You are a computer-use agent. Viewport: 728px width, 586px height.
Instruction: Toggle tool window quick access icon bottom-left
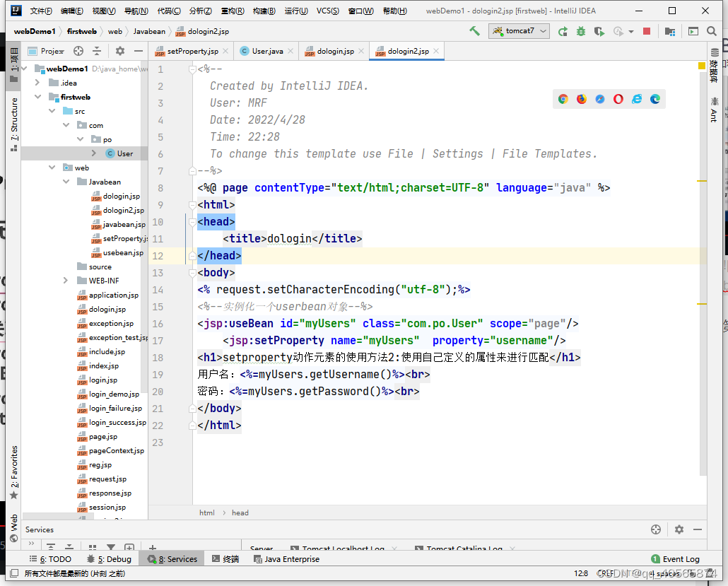click(14, 573)
